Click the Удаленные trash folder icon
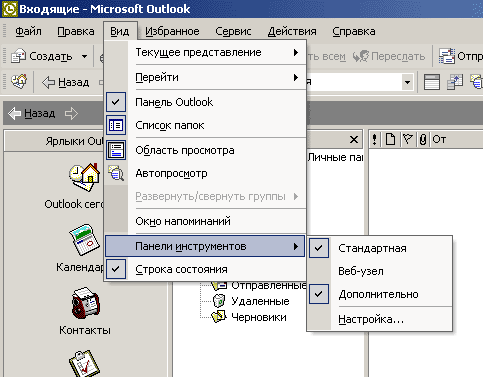This screenshot has width=483, height=377. point(219,301)
